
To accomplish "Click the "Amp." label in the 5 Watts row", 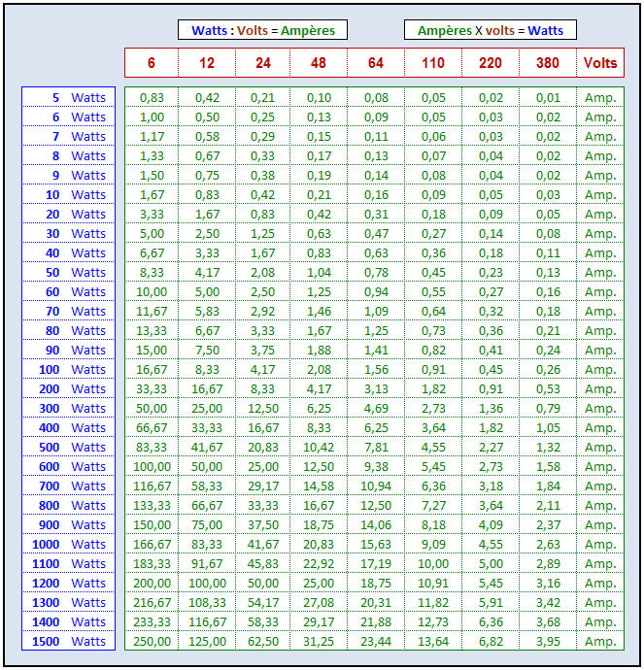I will [x=600, y=97].
